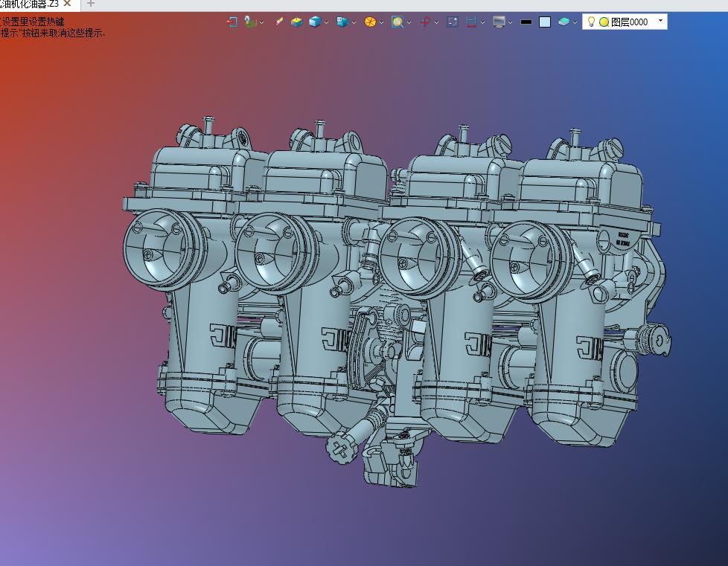Click the blue H-shaped measure distance icon
Viewport: 728px width, 566px height.
point(471,22)
